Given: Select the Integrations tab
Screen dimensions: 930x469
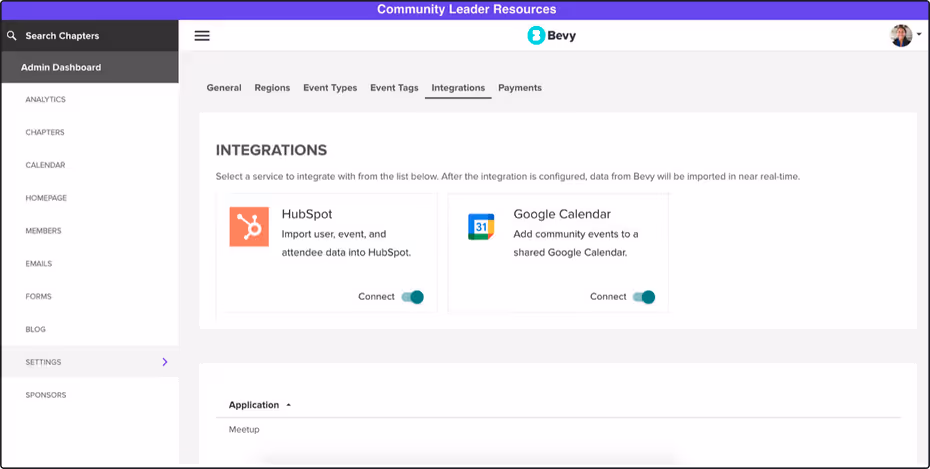Looking at the screenshot, I should tap(458, 88).
